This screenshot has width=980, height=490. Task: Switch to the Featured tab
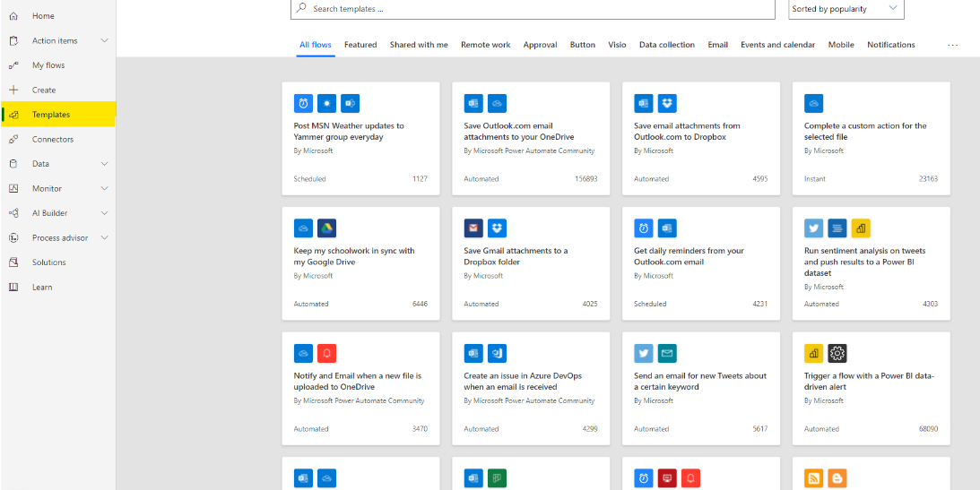point(360,45)
